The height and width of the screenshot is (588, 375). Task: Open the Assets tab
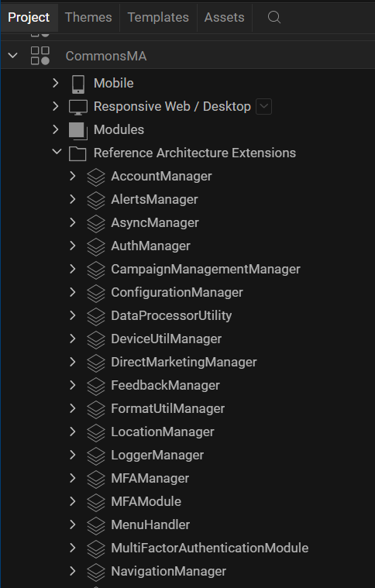pyautogui.click(x=224, y=17)
